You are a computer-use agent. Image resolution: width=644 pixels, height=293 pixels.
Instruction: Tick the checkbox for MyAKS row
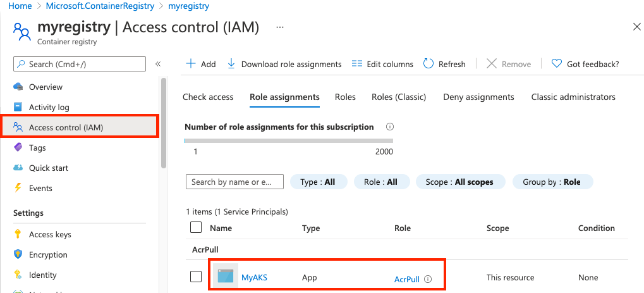tap(196, 277)
